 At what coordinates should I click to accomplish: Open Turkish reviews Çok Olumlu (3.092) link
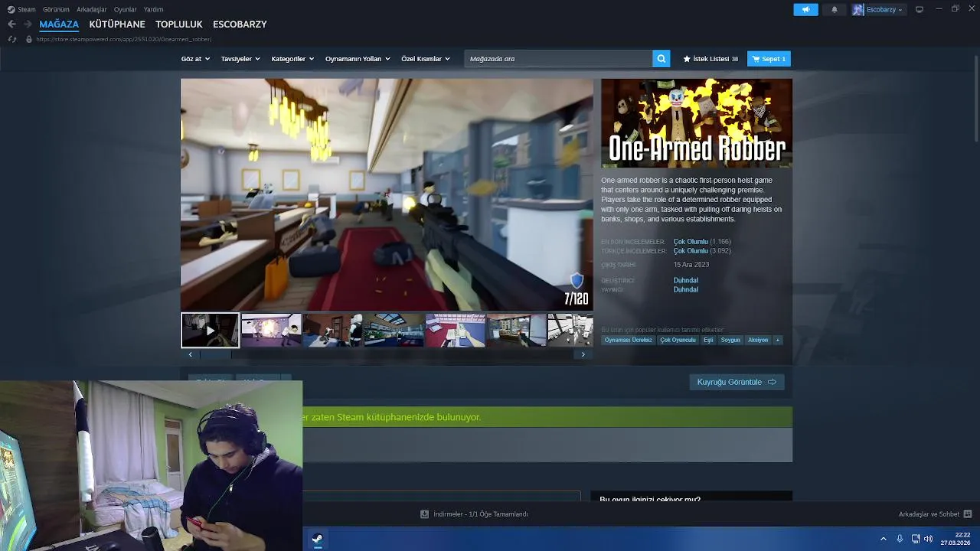tap(702, 251)
